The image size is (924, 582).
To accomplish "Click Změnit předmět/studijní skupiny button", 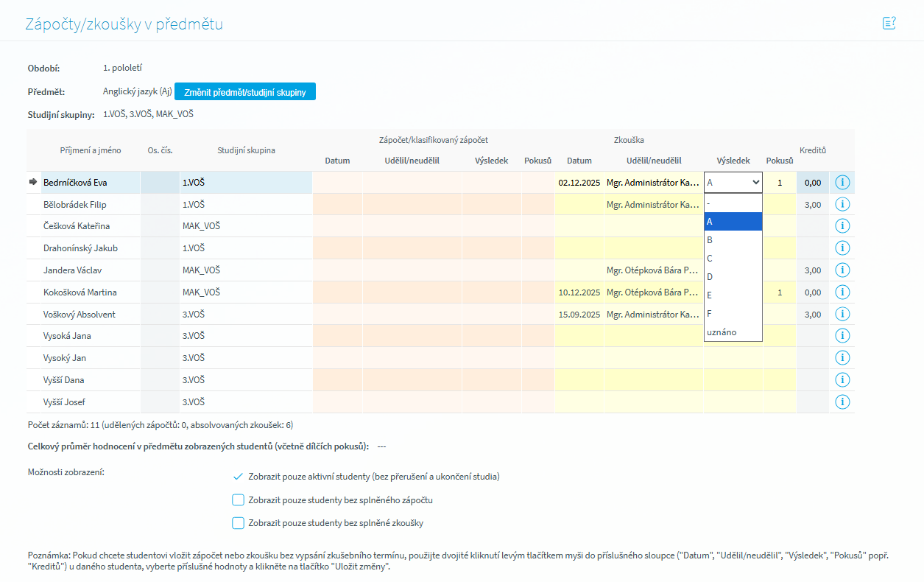I will click(245, 92).
